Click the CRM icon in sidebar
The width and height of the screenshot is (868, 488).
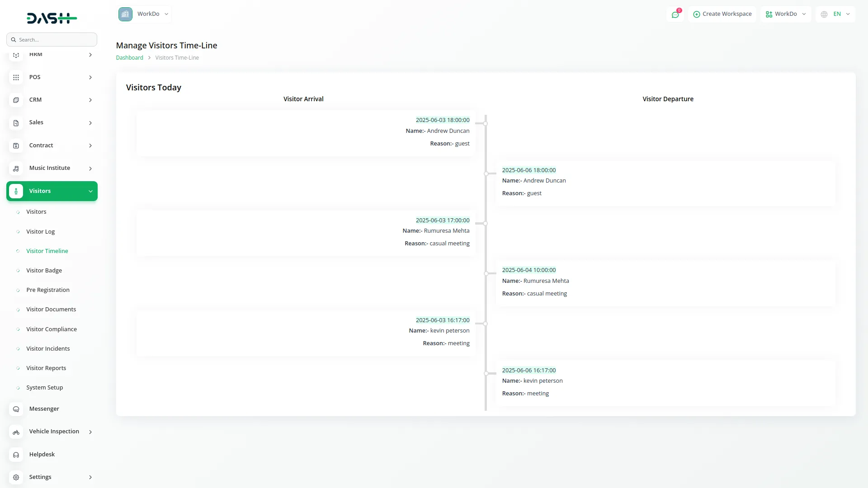pos(16,100)
